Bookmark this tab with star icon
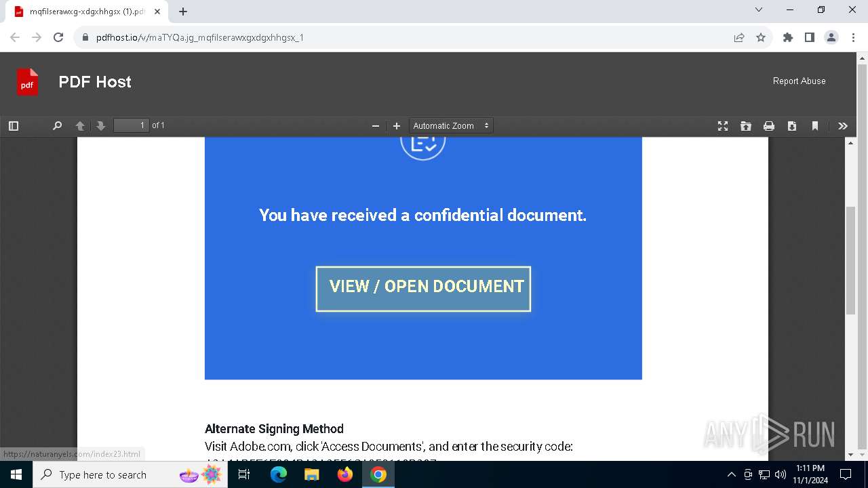The height and width of the screenshot is (488, 868). [761, 37]
